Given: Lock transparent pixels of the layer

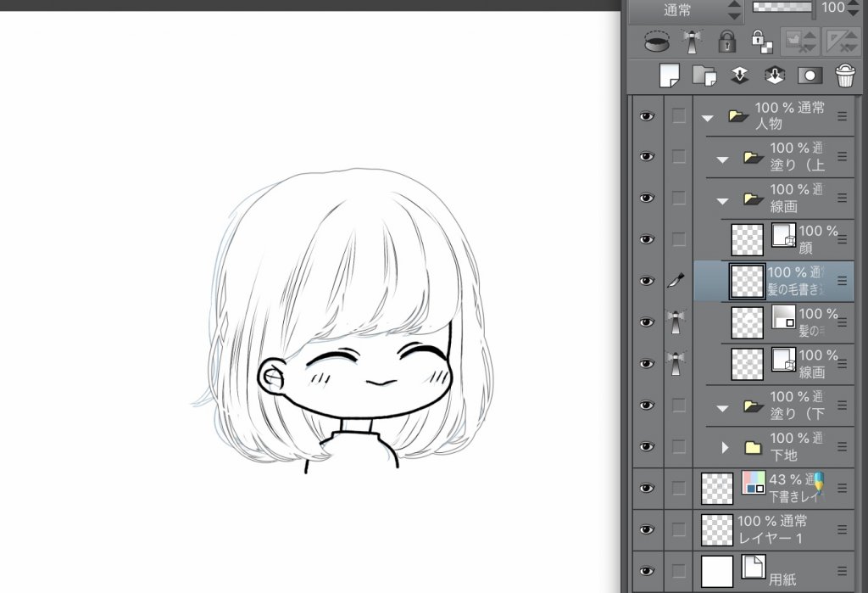Looking at the screenshot, I should 761,40.
